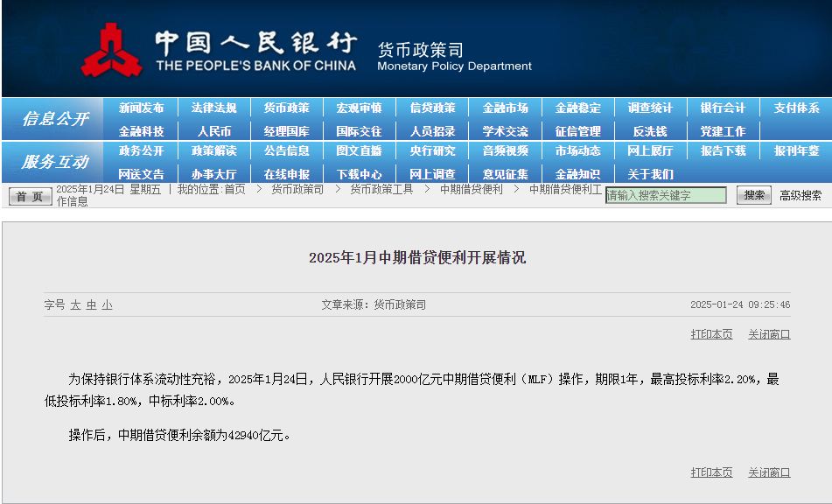Click the search keyword input field
The image size is (832, 504).
click(x=665, y=195)
